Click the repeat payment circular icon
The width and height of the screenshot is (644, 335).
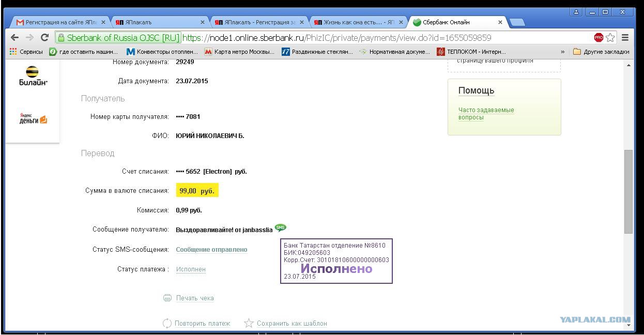click(167, 324)
